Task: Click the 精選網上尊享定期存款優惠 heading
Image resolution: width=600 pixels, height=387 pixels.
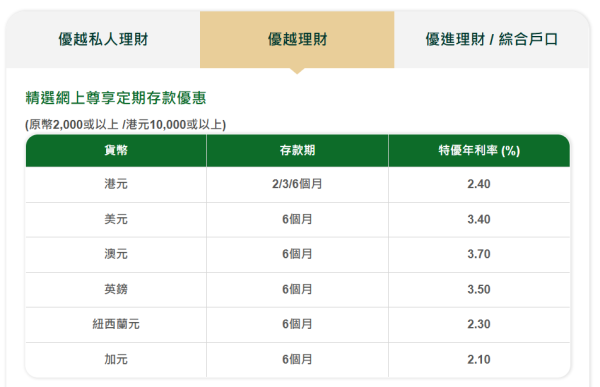Action: (116, 98)
